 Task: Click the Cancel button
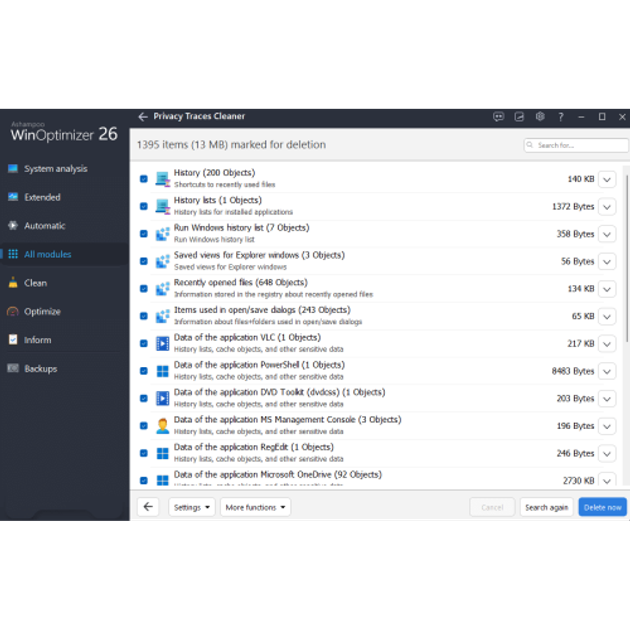pyautogui.click(x=492, y=507)
